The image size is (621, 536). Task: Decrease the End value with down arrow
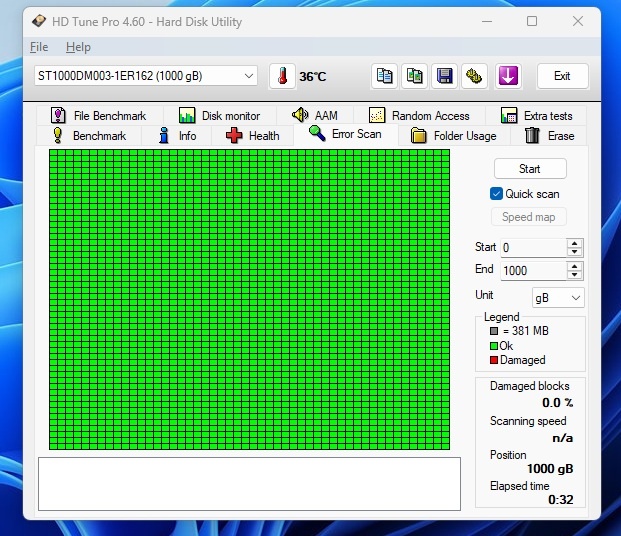575,275
